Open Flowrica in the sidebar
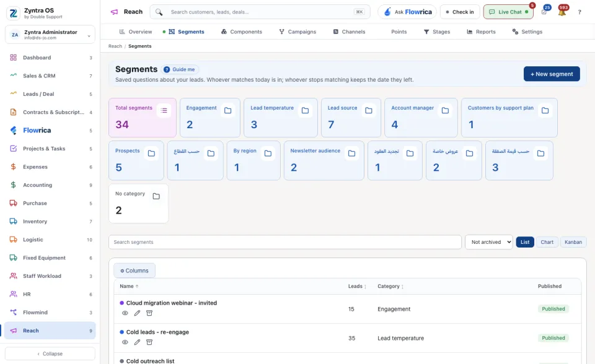Image resolution: width=595 pixels, height=364 pixels. click(50, 131)
